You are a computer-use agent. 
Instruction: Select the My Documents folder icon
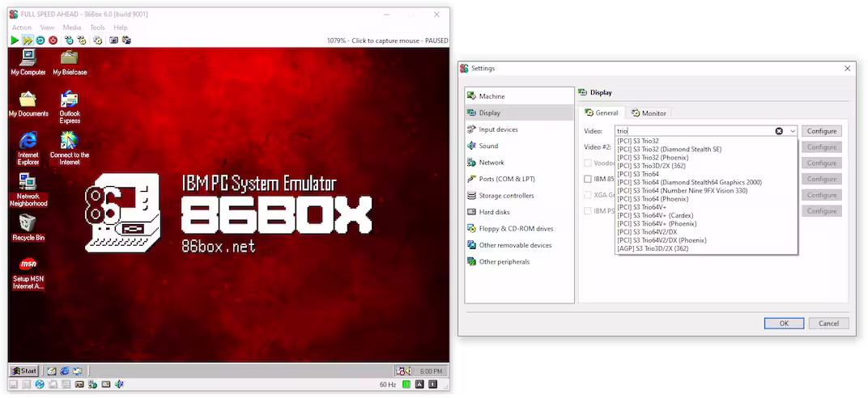pyautogui.click(x=28, y=104)
